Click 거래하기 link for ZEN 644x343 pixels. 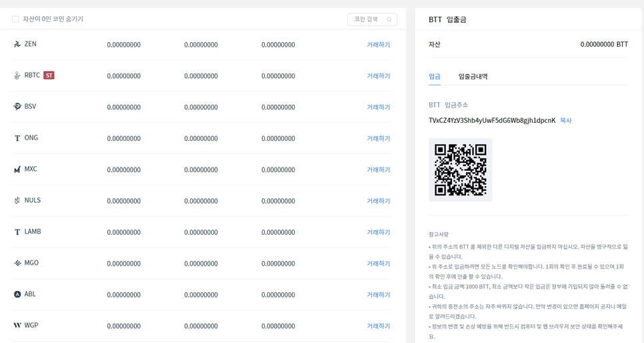coord(378,45)
